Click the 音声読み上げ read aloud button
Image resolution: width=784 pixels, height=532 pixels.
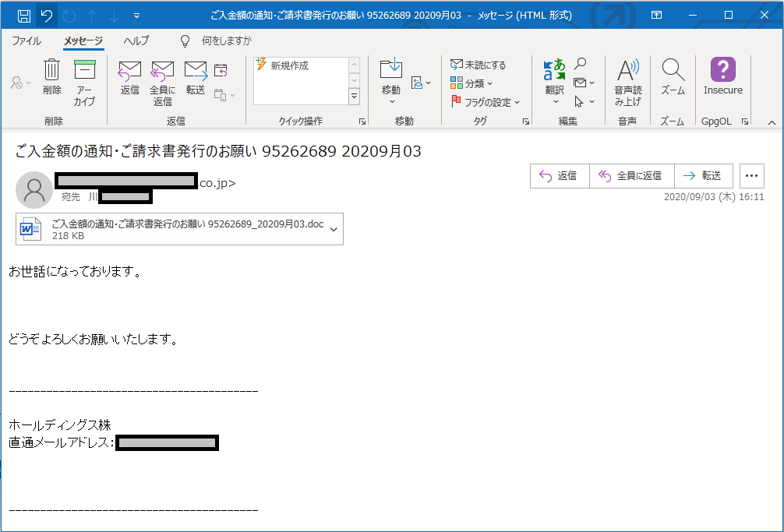coord(628,83)
